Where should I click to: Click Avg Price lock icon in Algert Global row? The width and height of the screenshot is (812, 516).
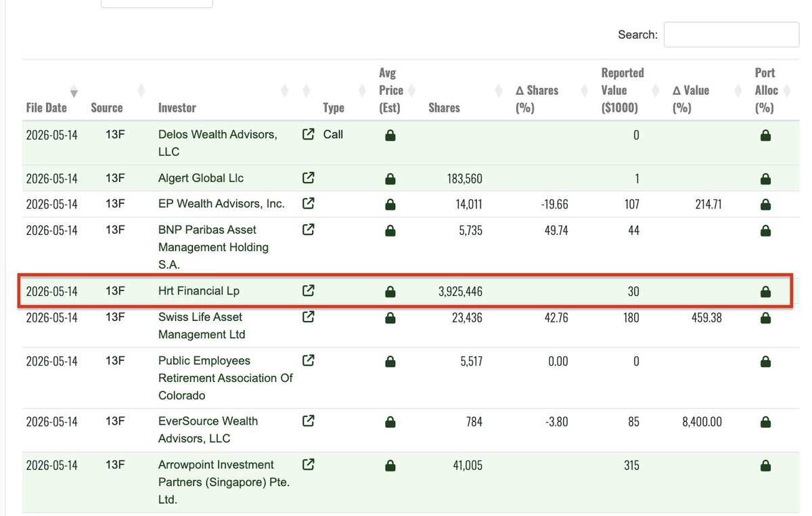(x=390, y=179)
